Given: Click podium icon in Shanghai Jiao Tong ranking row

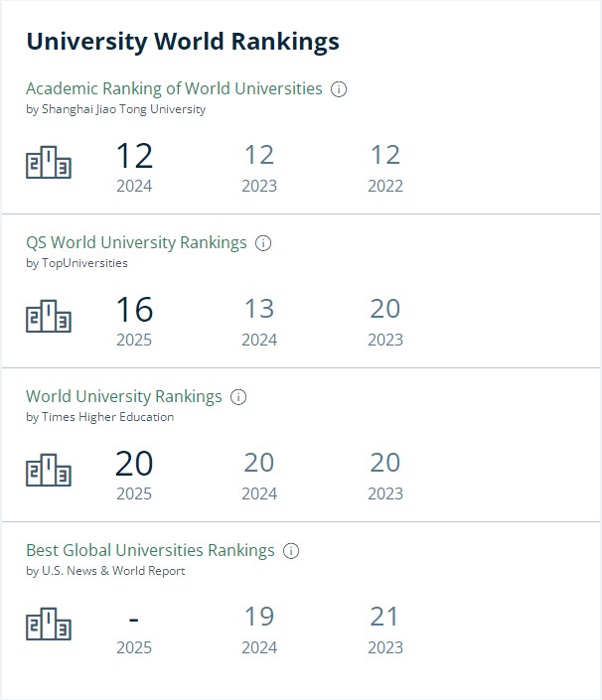Looking at the screenshot, I should (x=49, y=162).
